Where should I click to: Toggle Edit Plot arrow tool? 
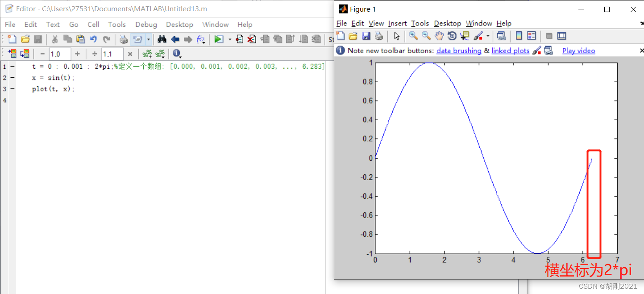[397, 36]
